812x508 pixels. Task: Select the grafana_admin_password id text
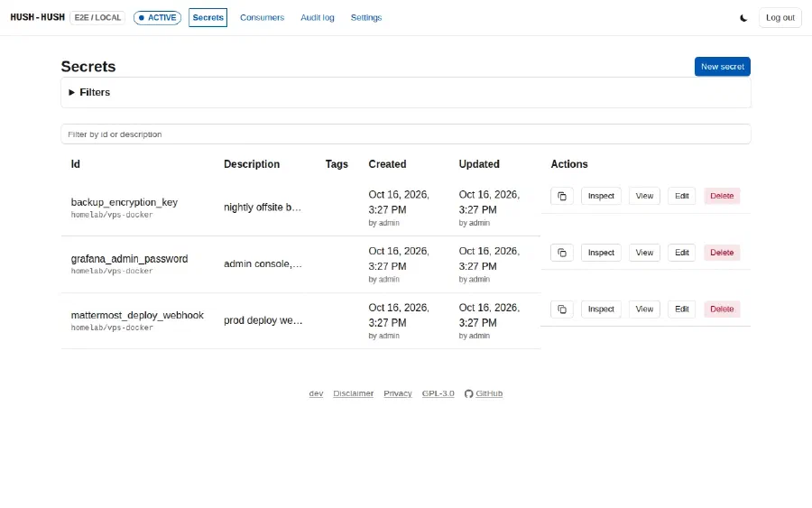129,258
